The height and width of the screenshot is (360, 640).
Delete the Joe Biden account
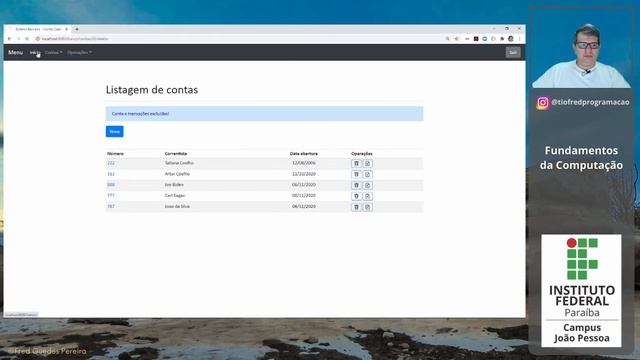356,185
